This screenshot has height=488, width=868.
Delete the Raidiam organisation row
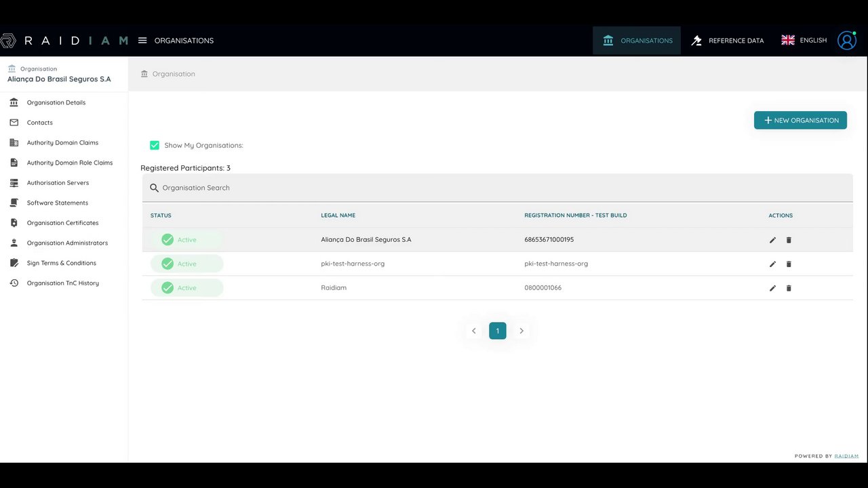pyautogui.click(x=789, y=288)
